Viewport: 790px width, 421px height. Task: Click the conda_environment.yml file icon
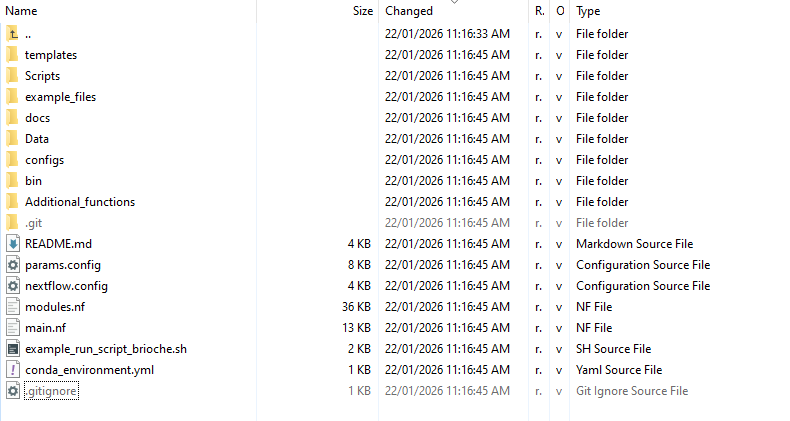(12, 370)
